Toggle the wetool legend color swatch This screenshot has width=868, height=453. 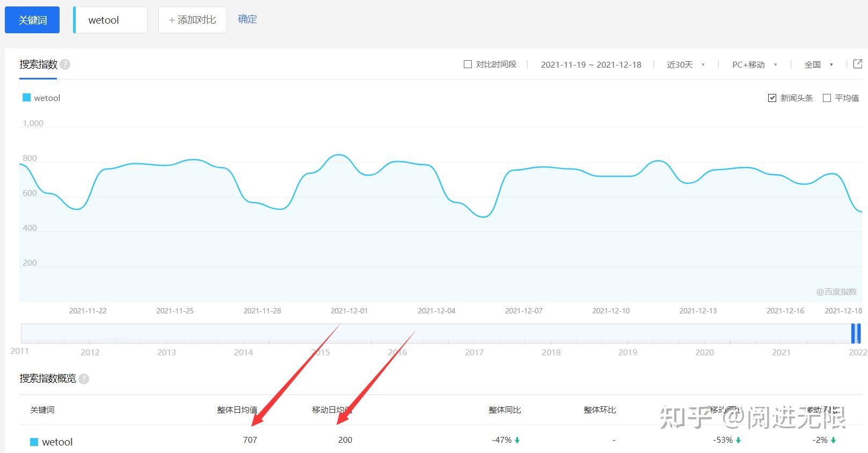pos(26,98)
